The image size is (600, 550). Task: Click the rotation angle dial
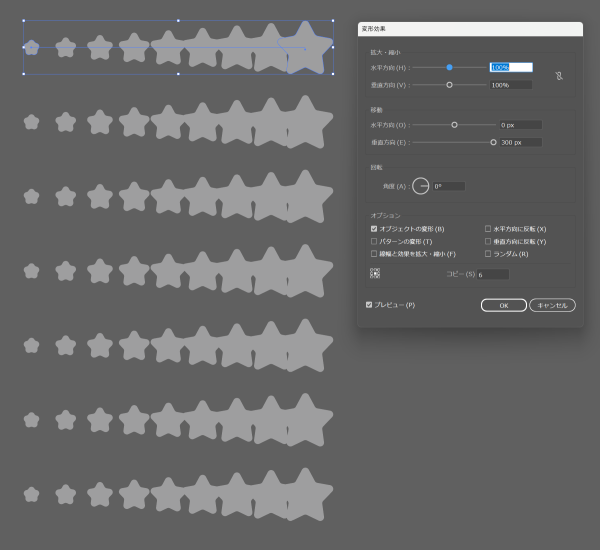420,186
